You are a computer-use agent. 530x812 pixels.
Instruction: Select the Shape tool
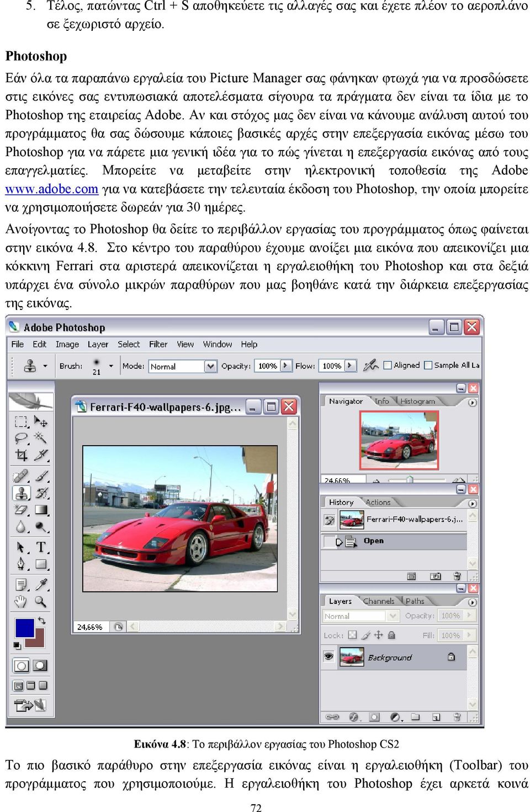pos(41,564)
